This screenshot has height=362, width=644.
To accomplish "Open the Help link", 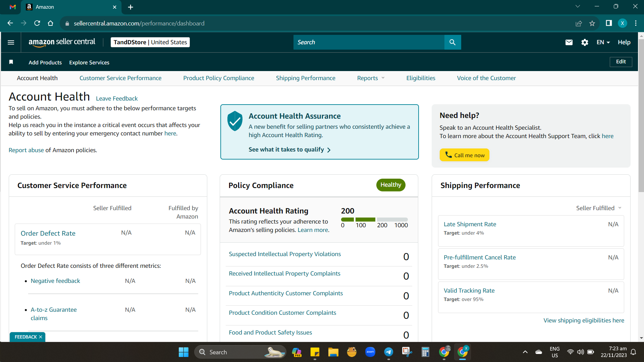I will click(624, 42).
